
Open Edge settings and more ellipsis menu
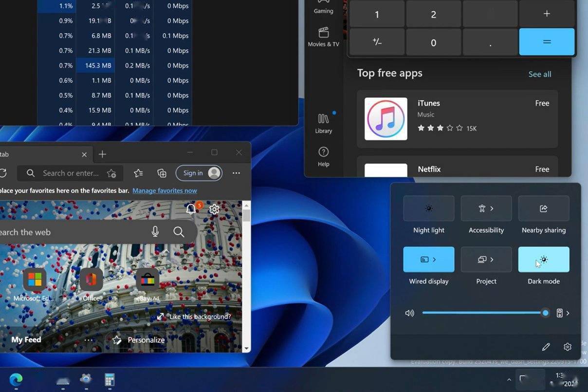pos(236,173)
